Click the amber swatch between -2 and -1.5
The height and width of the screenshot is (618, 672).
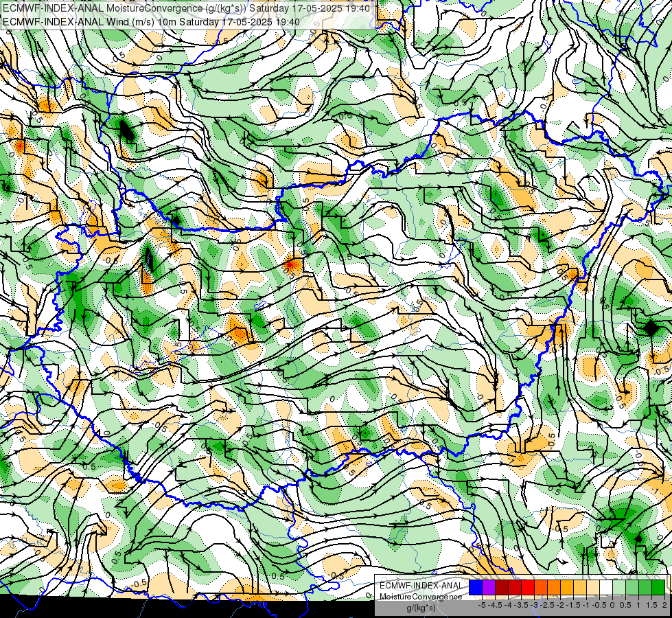tap(567, 588)
